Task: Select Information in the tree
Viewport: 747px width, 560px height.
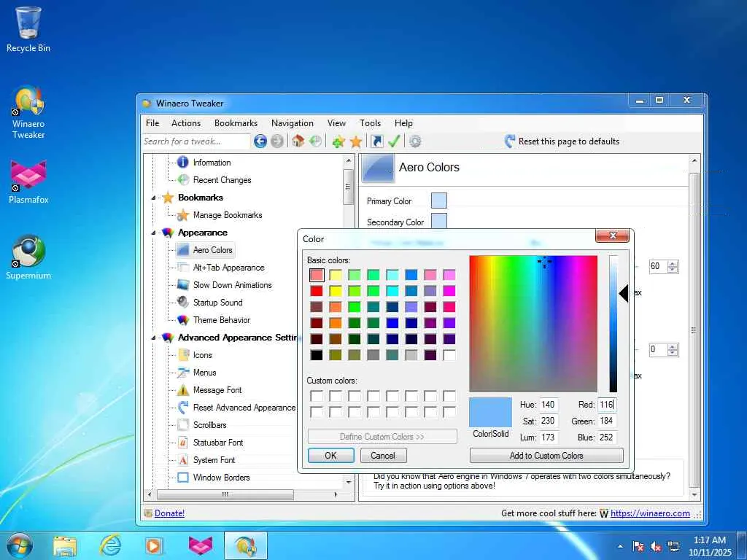Action: (212, 163)
